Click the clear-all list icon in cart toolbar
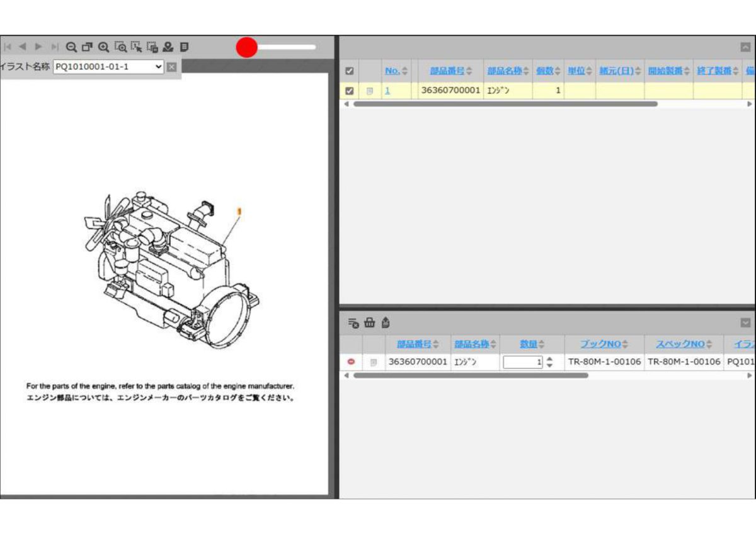Image resolution: width=756 pixels, height=534 pixels. click(353, 323)
